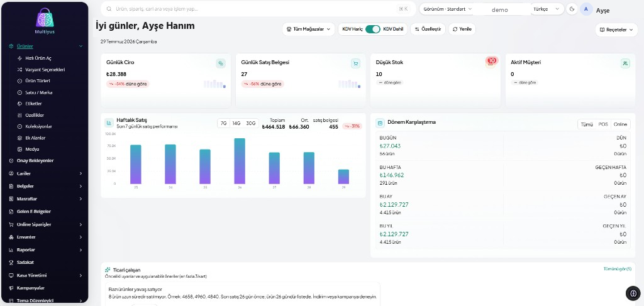Open Düşük Stok alert badge showing 10
Viewport: 644px width, 306px height.
[491, 61]
